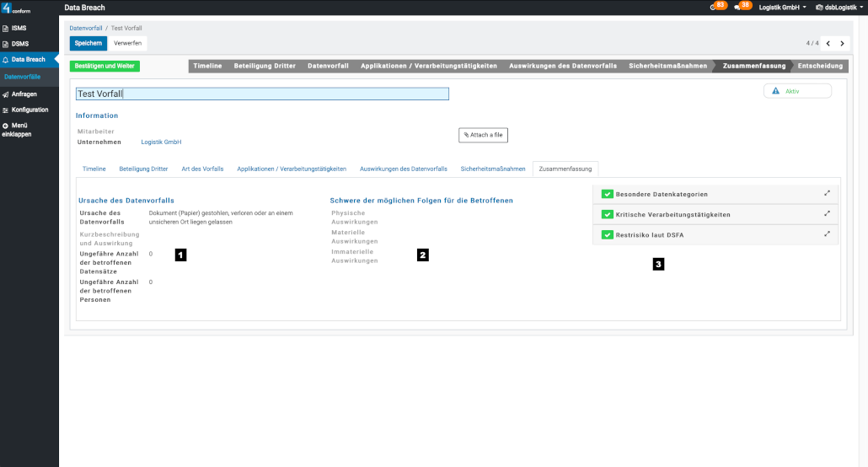The image size is (868, 467).
Task: Click the Test Vorfall title input field
Action: coord(261,94)
